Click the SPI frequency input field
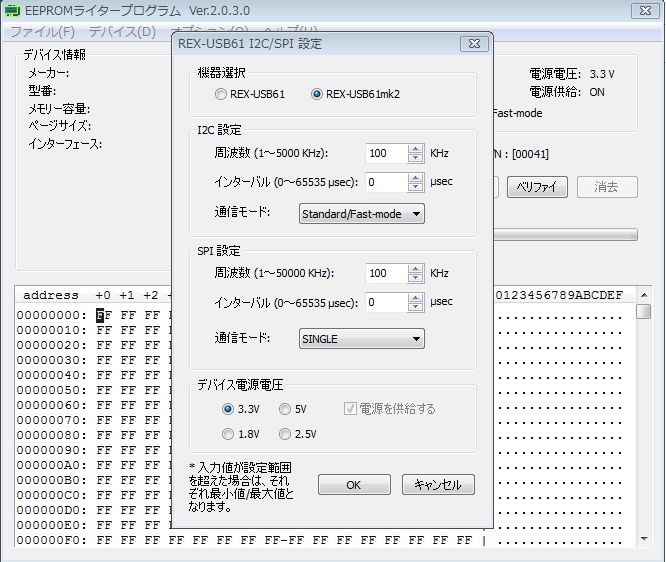This screenshot has width=666, height=562. pos(387,273)
